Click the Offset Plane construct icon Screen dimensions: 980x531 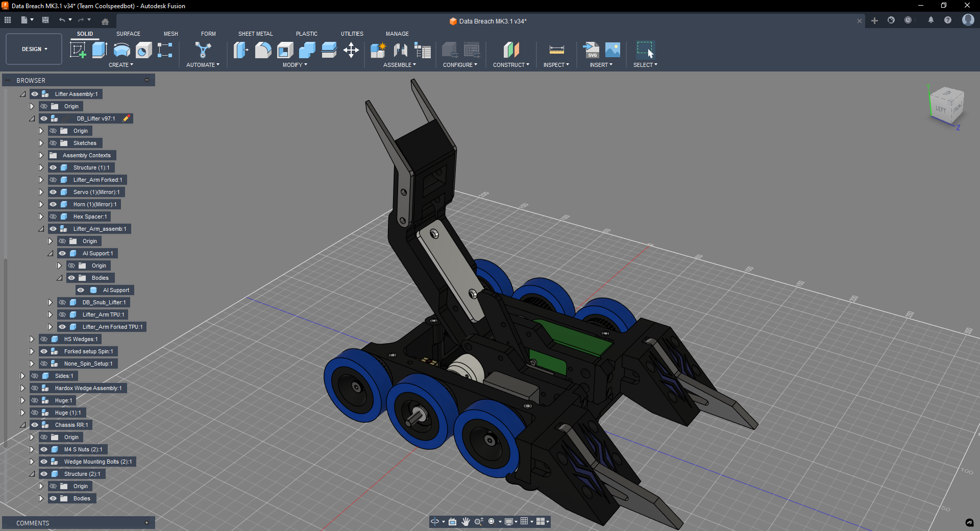(x=511, y=50)
